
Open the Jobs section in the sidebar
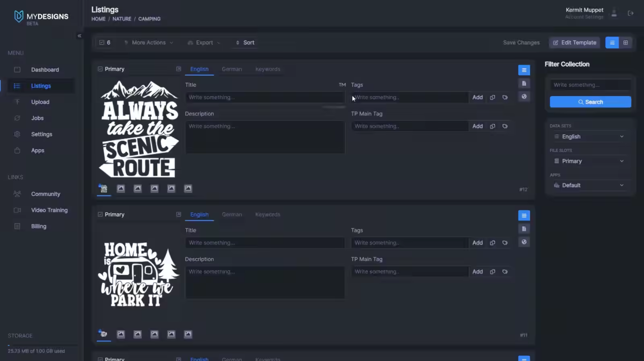(x=37, y=118)
